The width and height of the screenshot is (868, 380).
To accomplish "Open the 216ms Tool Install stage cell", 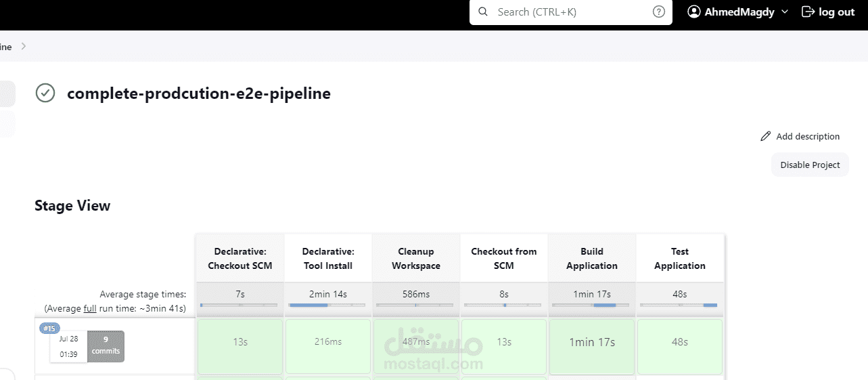I will tap(328, 346).
